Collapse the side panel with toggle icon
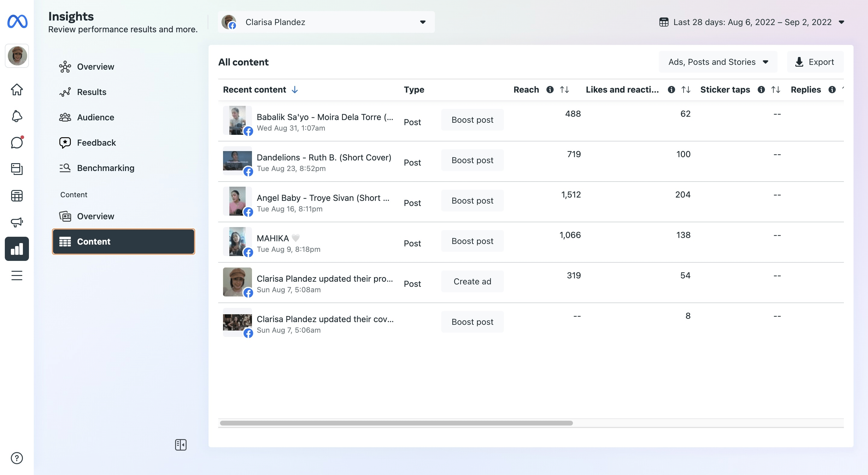The width and height of the screenshot is (868, 475). coord(181,445)
